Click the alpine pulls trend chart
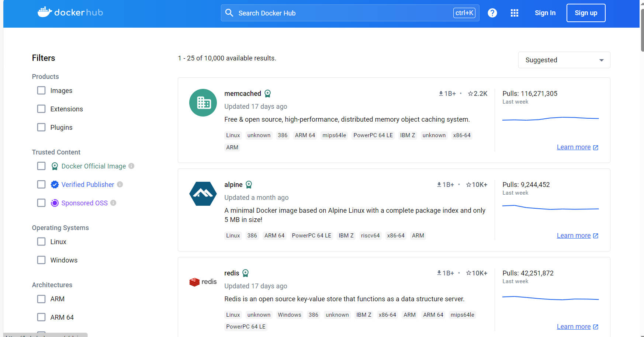644x337 pixels. (551, 208)
